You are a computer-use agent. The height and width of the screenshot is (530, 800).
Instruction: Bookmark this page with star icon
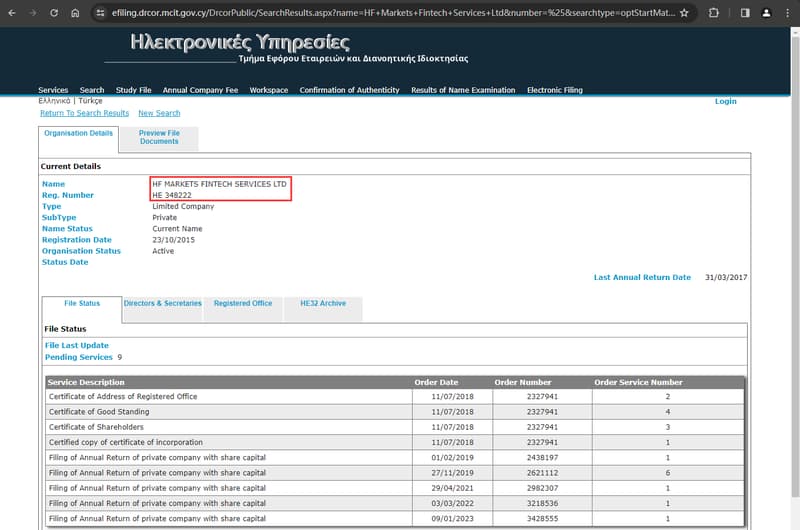[683, 13]
